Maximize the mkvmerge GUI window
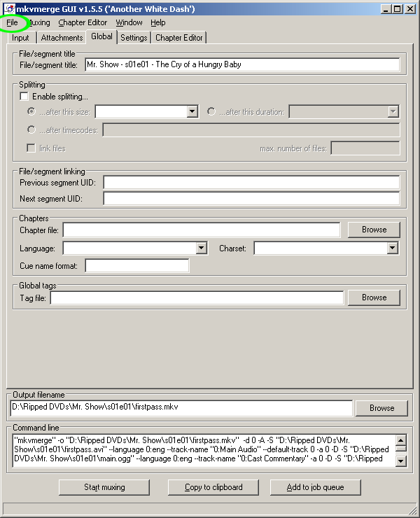 pyautogui.click(x=398, y=9)
